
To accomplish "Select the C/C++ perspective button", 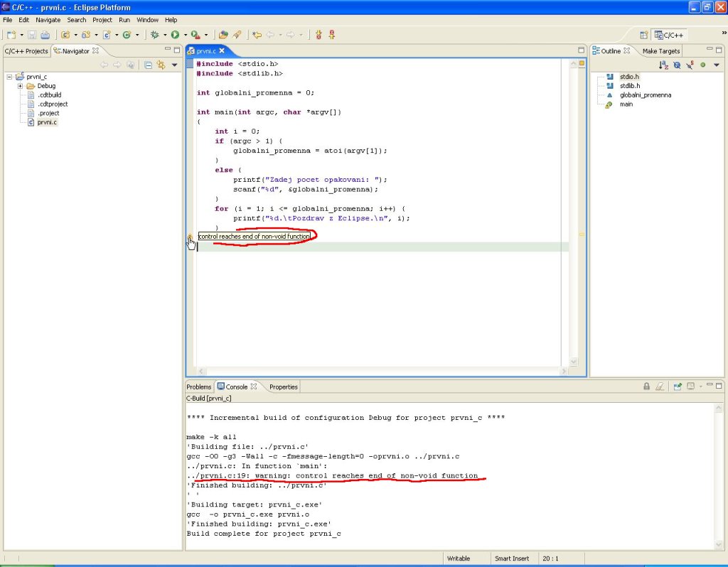I will (x=668, y=34).
